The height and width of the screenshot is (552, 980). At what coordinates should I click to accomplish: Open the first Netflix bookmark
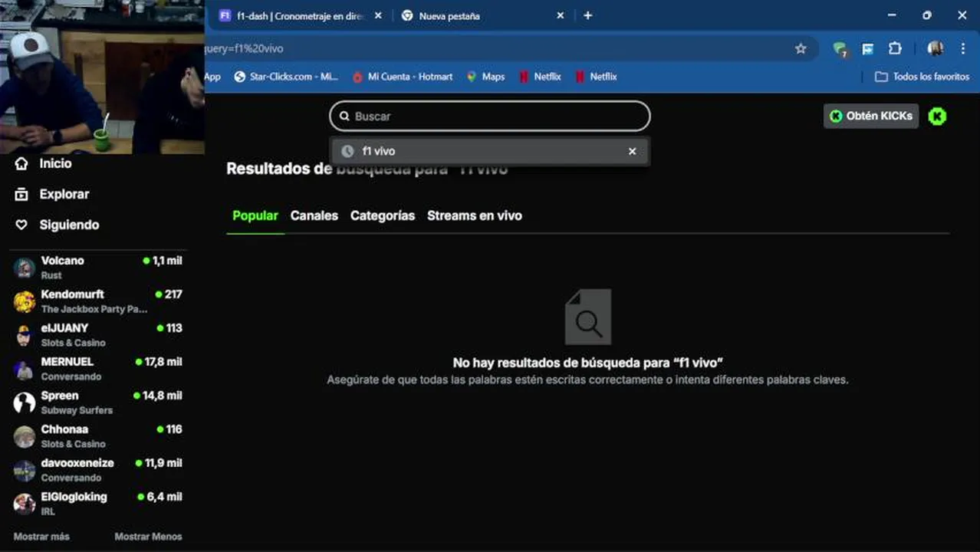(540, 77)
